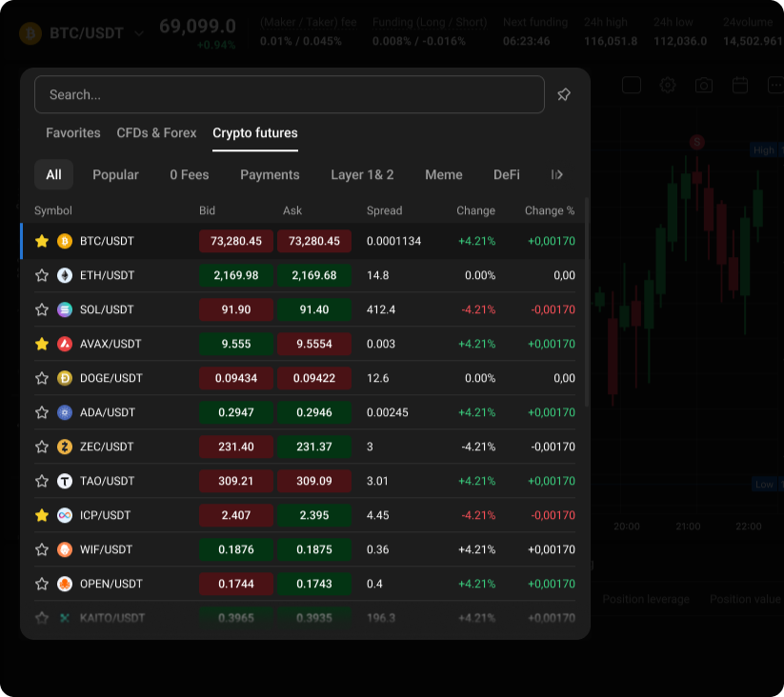Expand more category filters with the right chevron
Image resolution: width=784 pixels, height=697 pixels.
(x=557, y=174)
